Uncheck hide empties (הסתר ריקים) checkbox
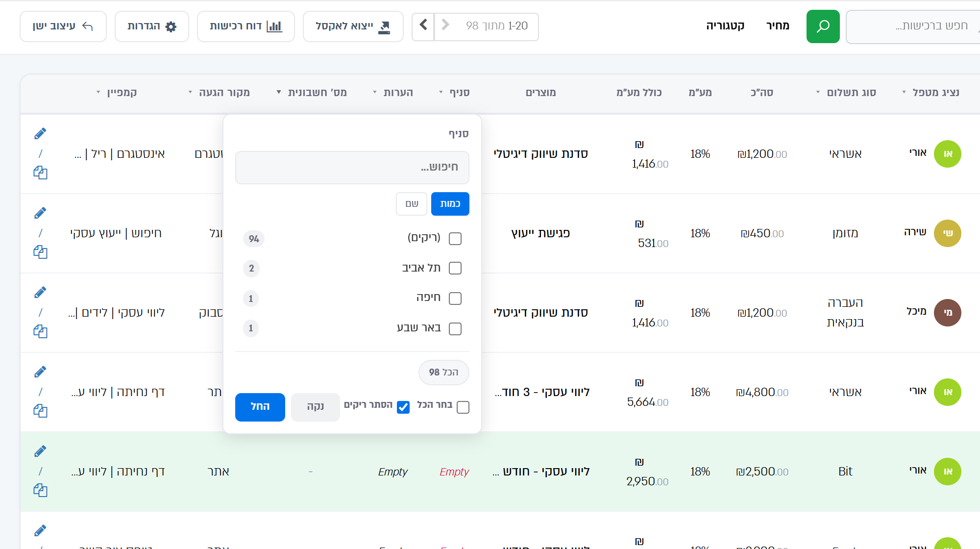This screenshot has width=980, height=549. tap(403, 407)
